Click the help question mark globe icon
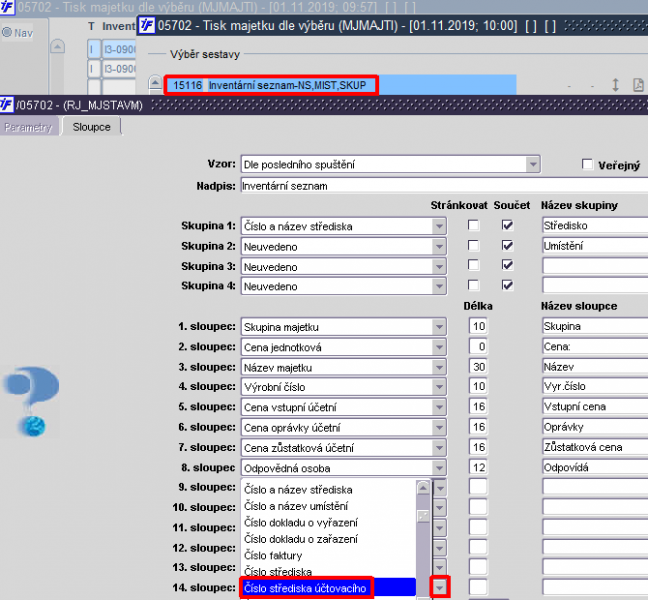 (x=31, y=402)
